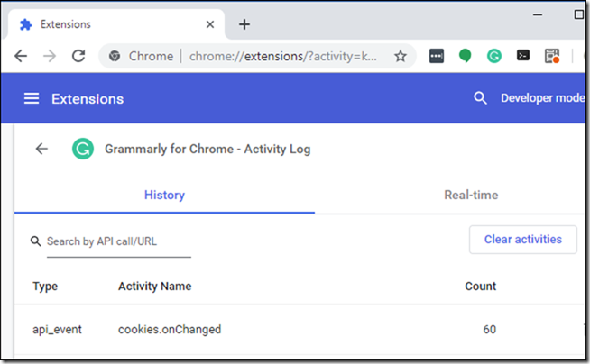Focus the Search by API call/URL field

[x=119, y=241]
